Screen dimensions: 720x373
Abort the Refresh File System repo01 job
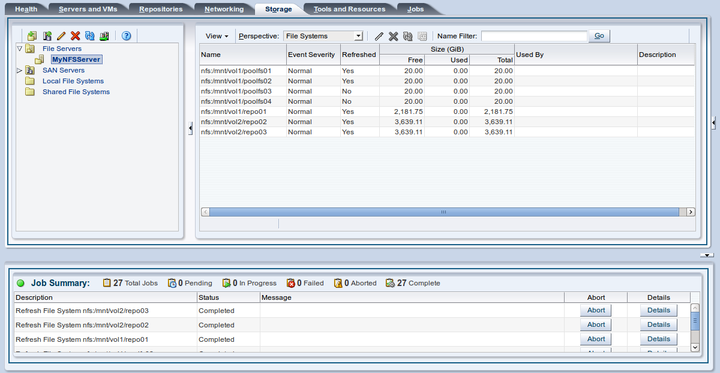(596, 339)
